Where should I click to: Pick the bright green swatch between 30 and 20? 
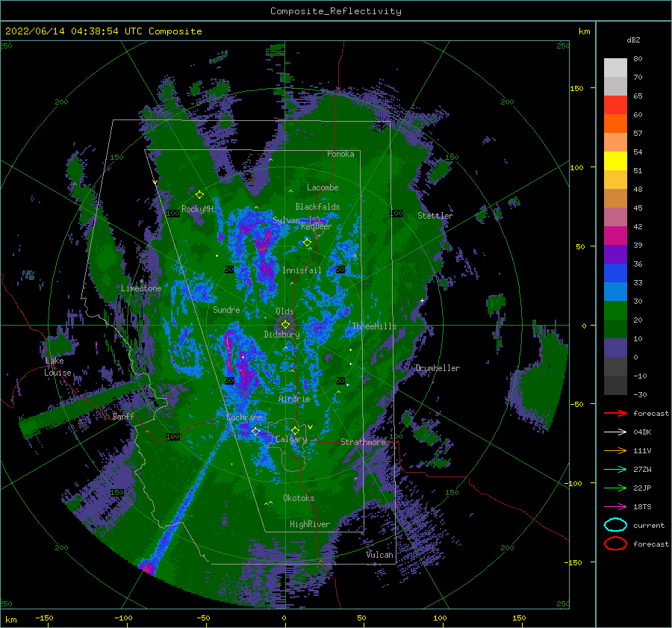(615, 311)
